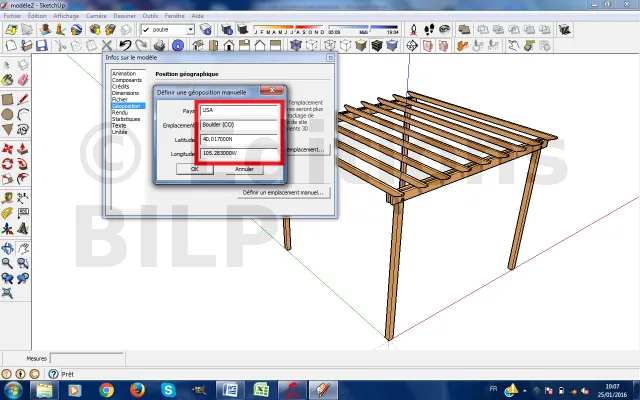The width and height of the screenshot is (640, 400).
Task: Select the Circle drawing tool
Action: [7, 114]
